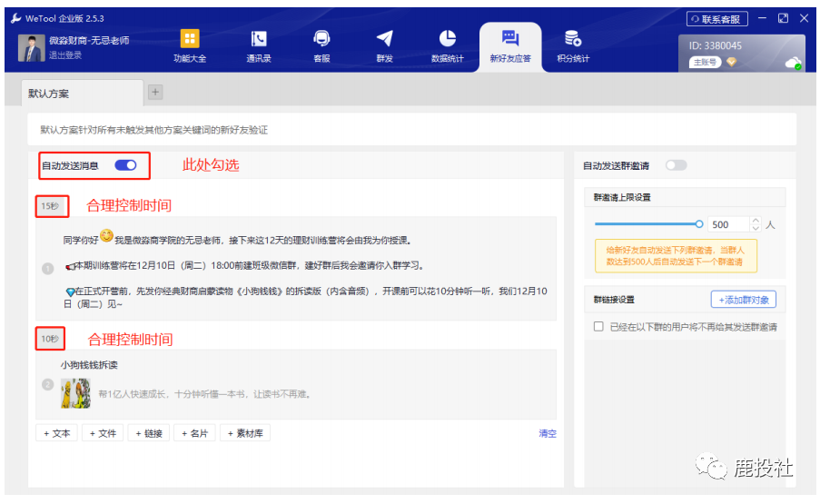Click the 500 people limit input field
Image resolution: width=820 pixels, height=504 pixels.
pyautogui.click(x=728, y=224)
